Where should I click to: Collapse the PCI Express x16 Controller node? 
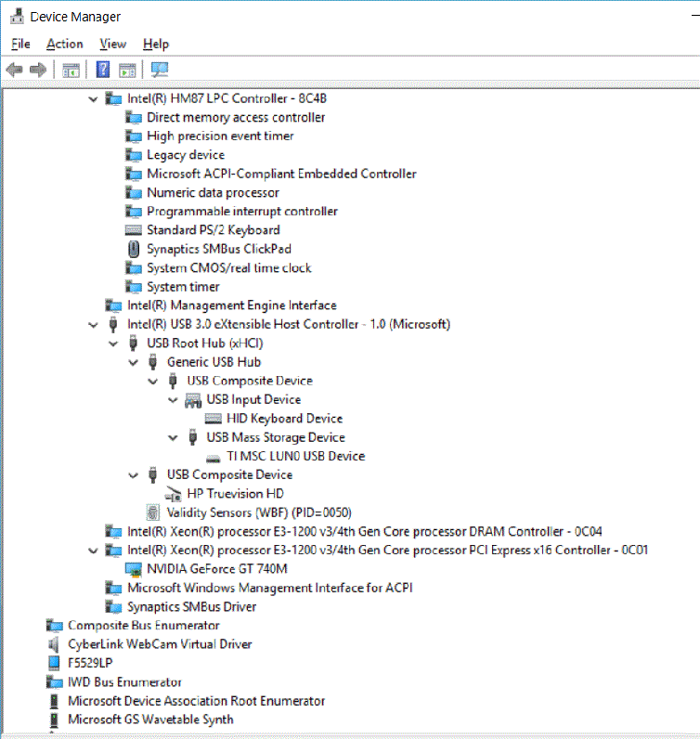click(x=94, y=551)
